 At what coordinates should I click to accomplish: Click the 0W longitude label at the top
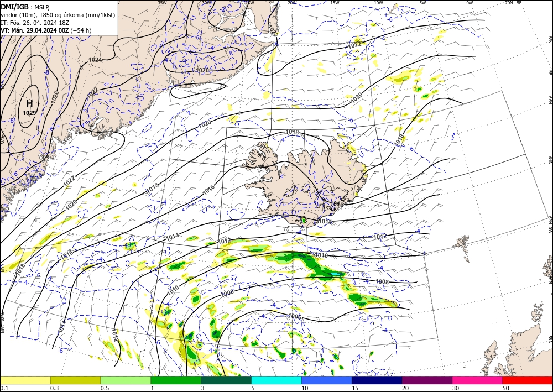point(469,2)
